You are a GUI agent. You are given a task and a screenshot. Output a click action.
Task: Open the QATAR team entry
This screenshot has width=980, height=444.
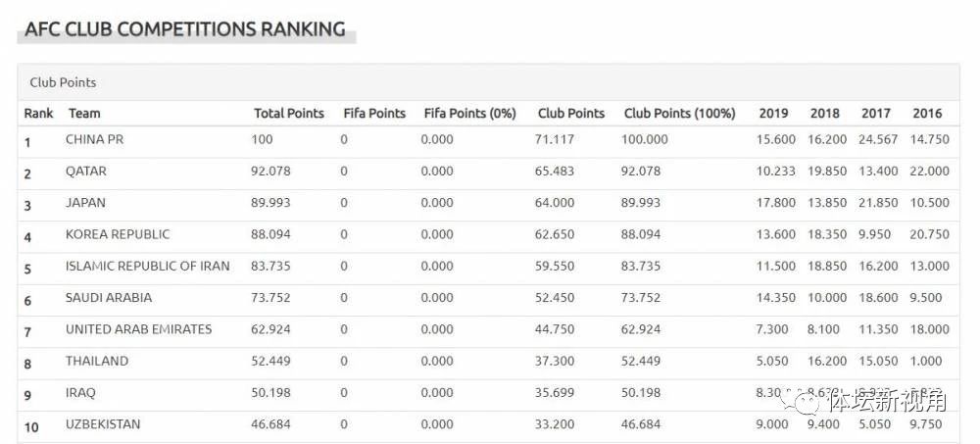pos(85,171)
